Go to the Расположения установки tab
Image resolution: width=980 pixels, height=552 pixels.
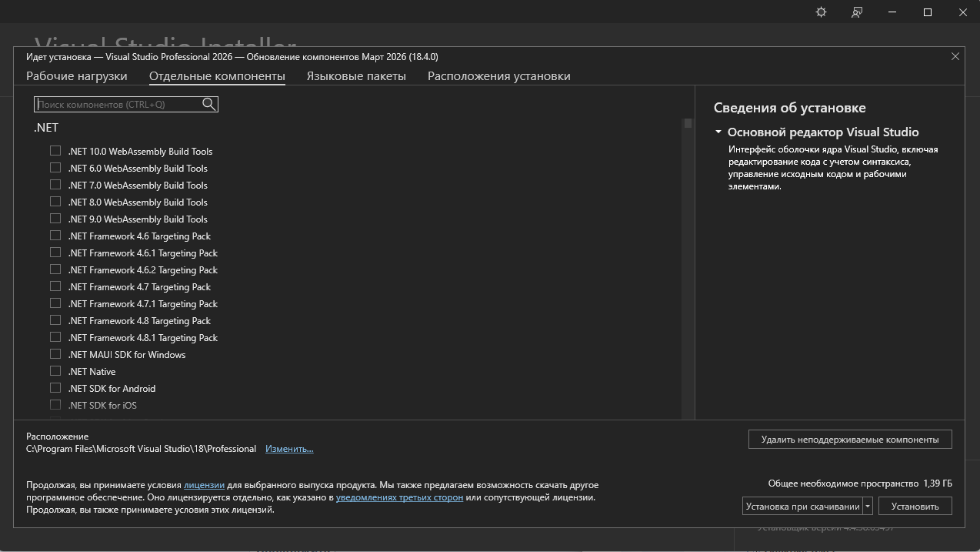pyautogui.click(x=498, y=76)
